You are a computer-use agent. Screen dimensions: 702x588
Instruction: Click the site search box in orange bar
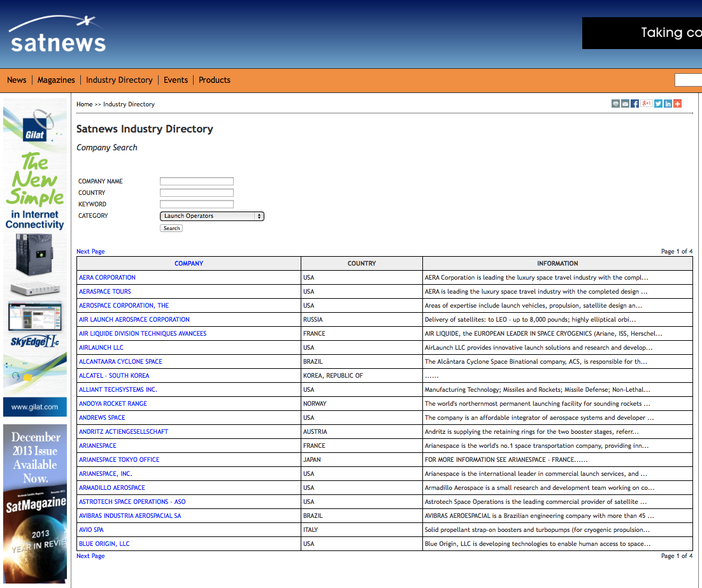coord(688,80)
